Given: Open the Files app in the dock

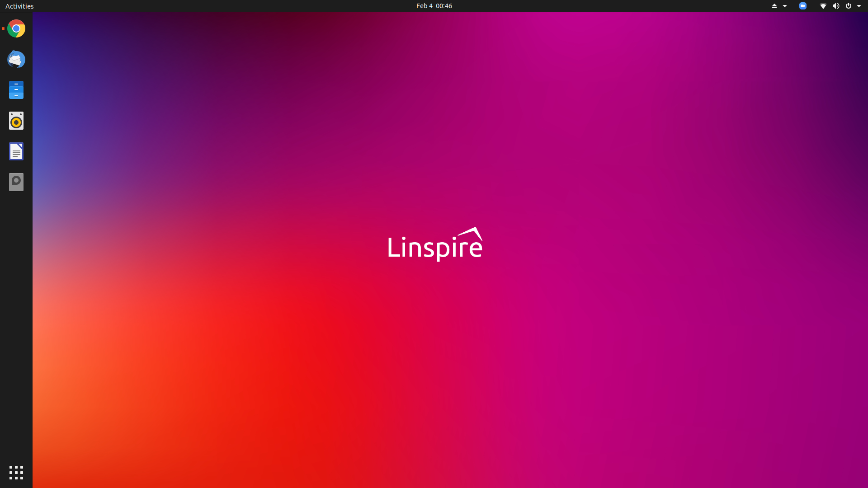Looking at the screenshot, I should (x=16, y=90).
